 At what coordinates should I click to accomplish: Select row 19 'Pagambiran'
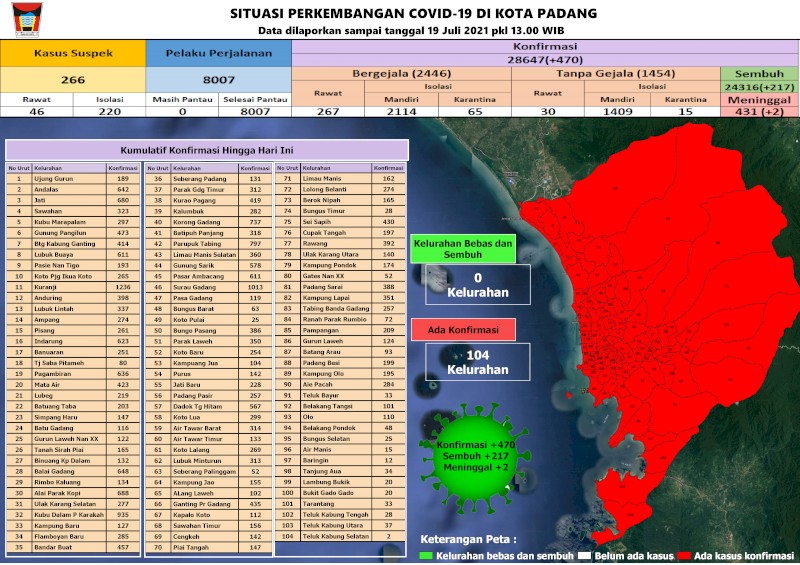click(x=73, y=374)
